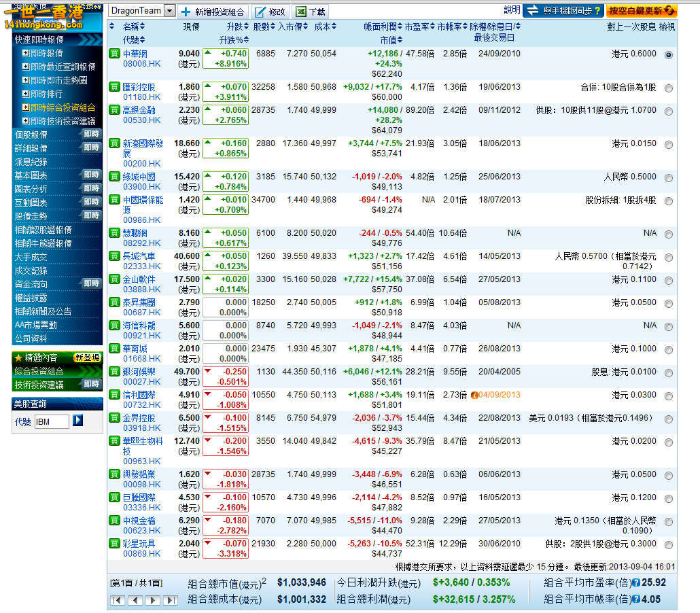Click the US stock search go arrow
The height and width of the screenshot is (613, 700).
(77, 420)
